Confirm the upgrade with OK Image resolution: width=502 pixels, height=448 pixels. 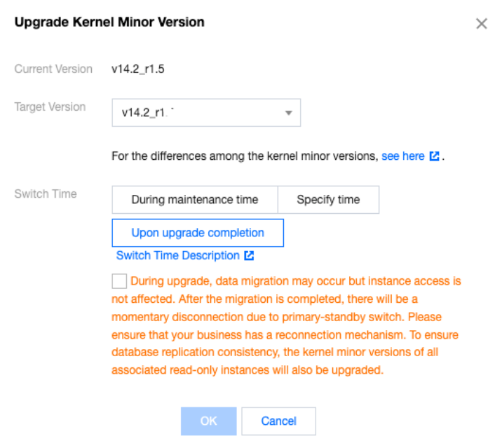point(209,421)
